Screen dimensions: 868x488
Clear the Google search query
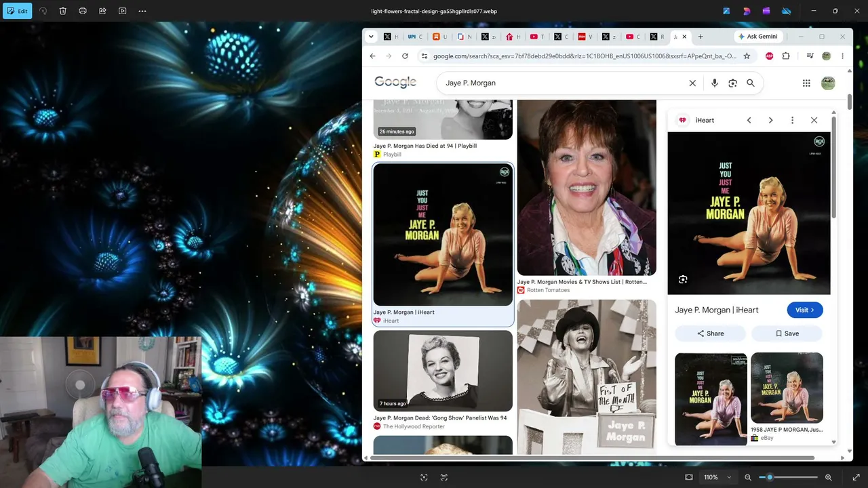(x=692, y=83)
